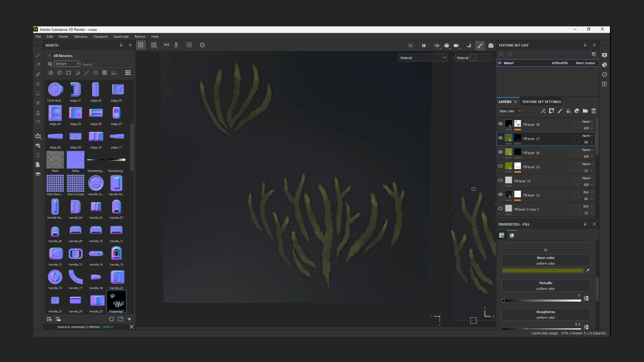Open the Material display mode dropdown in viewport

coord(423,58)
